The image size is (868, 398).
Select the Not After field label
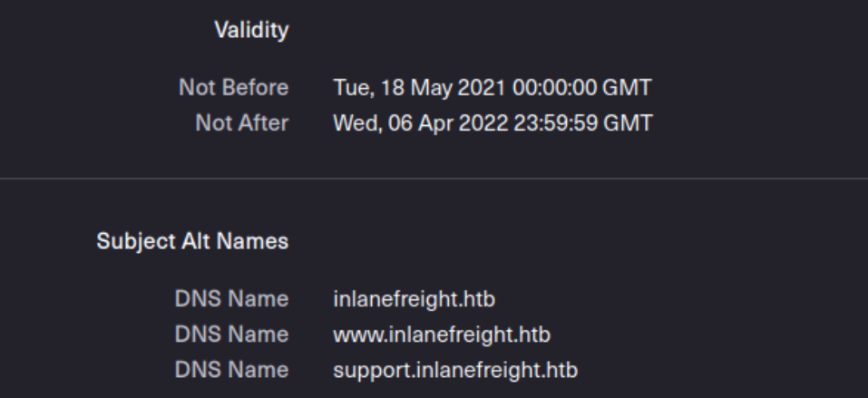click(x=242, y=123)
